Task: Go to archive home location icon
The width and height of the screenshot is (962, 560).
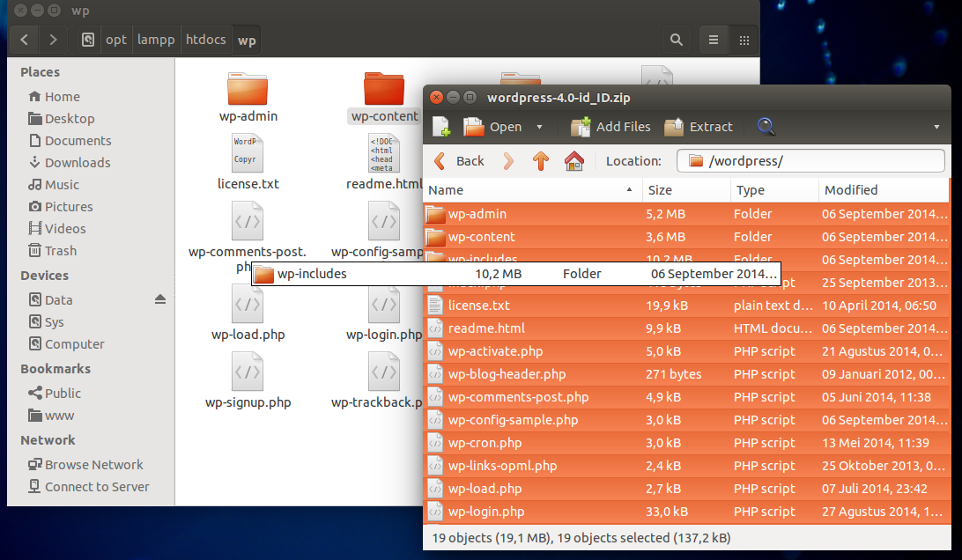Action: [x=574, y=161]
